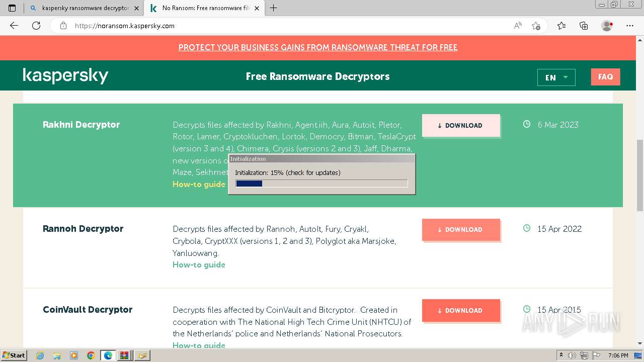The width and height of the screenshot is (644, 362).
Task: Minimize the browser window
Action: tap(602, 4)
